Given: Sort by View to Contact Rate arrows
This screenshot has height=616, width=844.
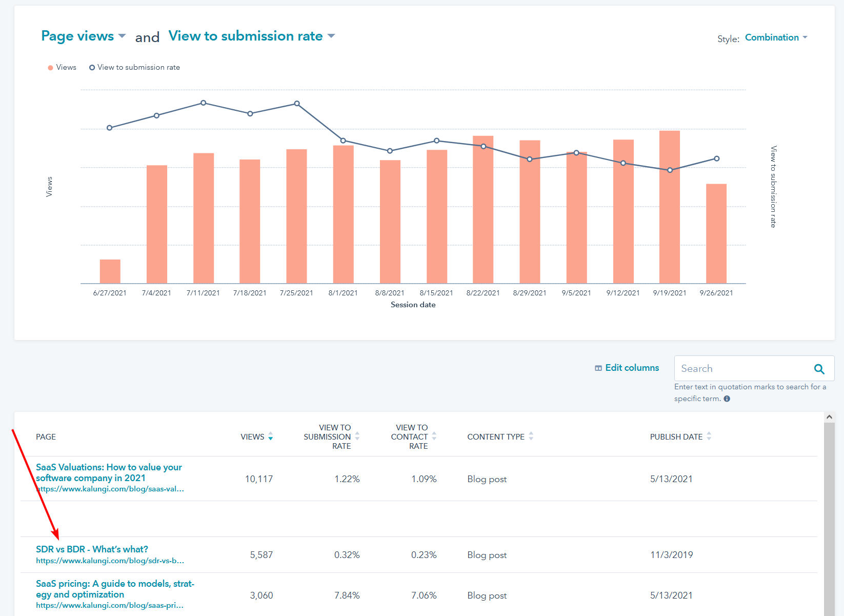Looking at the screenshot, I should (x=434, y=436).
